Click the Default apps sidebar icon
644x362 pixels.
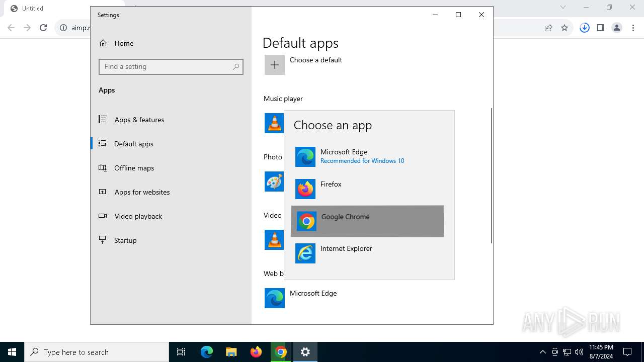pos(103,144)
